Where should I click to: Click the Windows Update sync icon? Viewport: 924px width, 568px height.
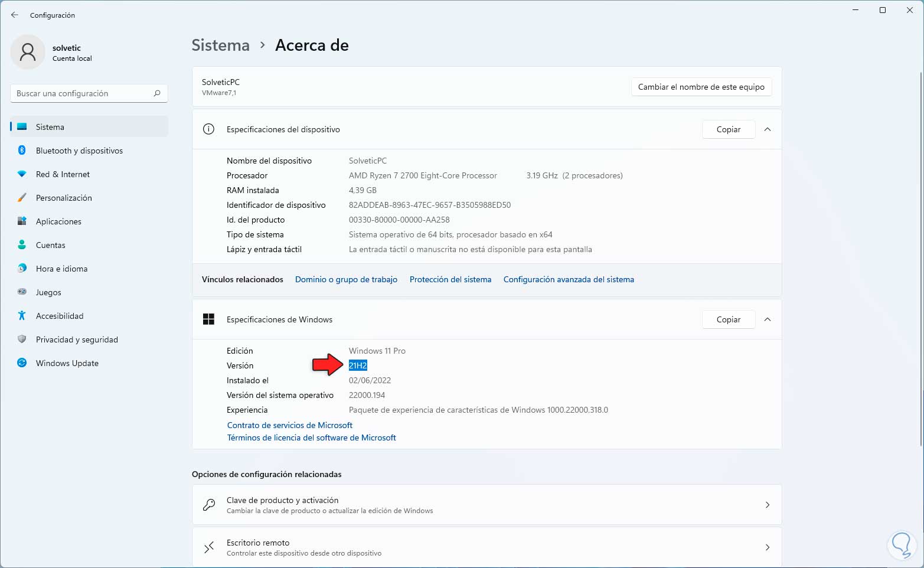(22, 363)
